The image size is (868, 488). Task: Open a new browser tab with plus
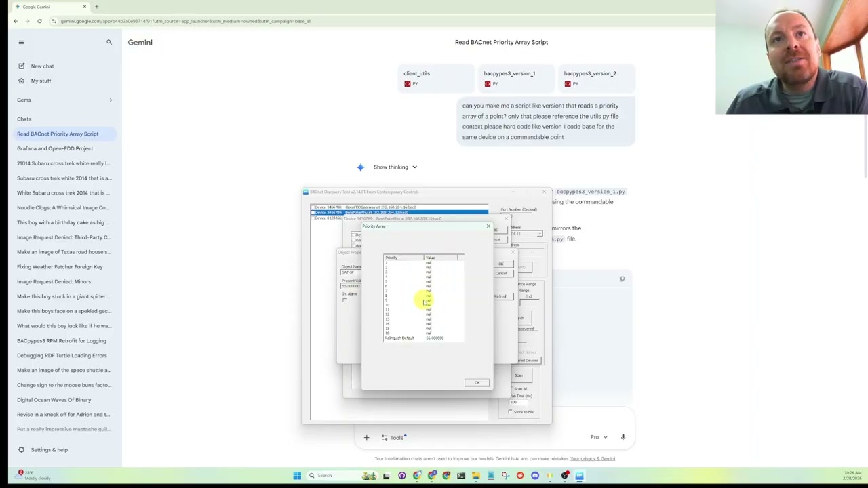96,7
